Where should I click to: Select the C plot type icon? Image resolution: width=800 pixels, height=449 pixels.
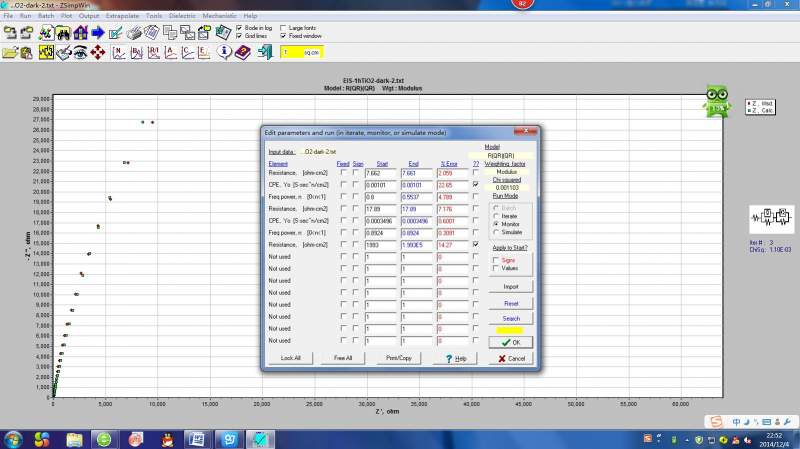point(187,52)
